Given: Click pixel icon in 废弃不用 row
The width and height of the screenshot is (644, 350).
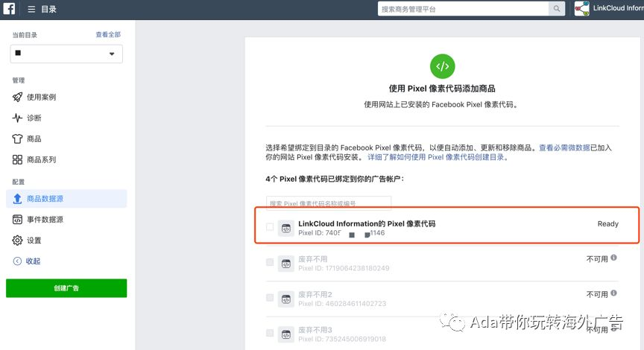Looking at the screenshot, I should pyautogui.click(x=286, y=264).
